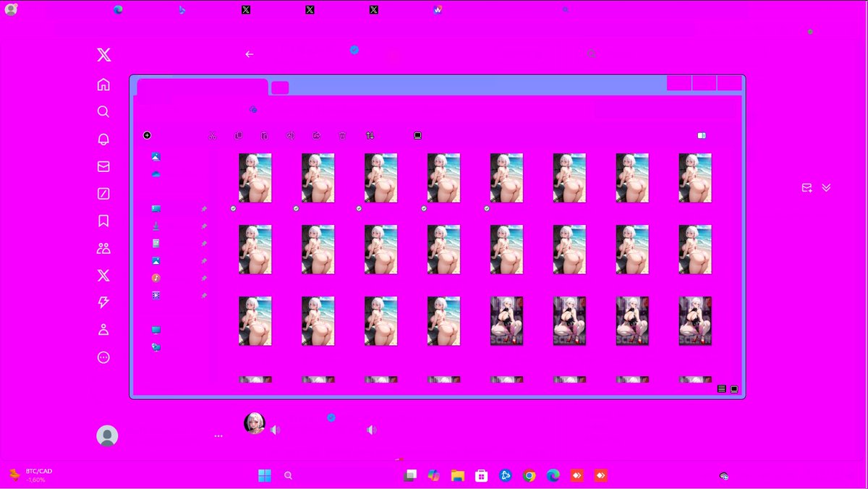Open Documents folder in Explorer navigation pane
Screen dimensions: 868x489
[x=156, y=243]
